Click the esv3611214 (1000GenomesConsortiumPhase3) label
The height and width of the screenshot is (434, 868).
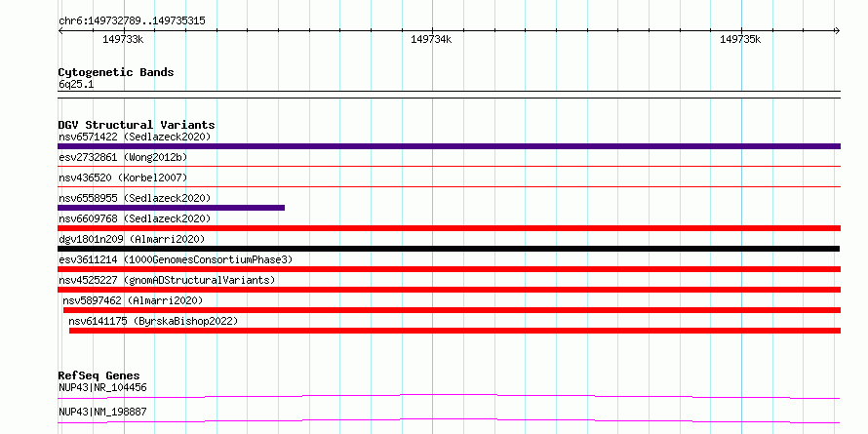tap(176, 259)
